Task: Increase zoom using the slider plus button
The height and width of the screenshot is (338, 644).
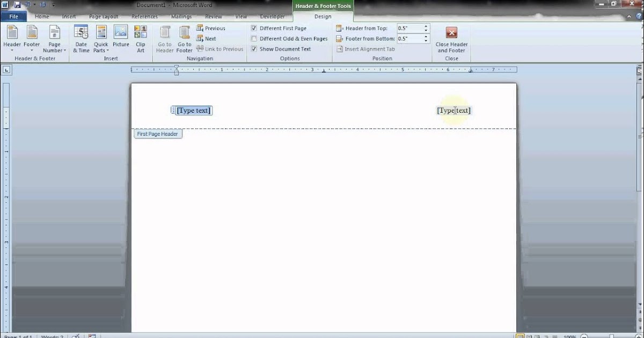Action: tap(639, 335)
